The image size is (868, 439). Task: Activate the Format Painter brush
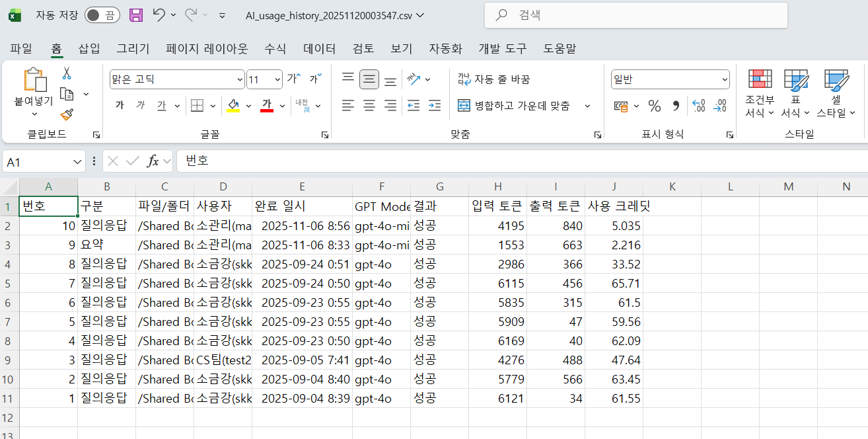pos(67,115)
